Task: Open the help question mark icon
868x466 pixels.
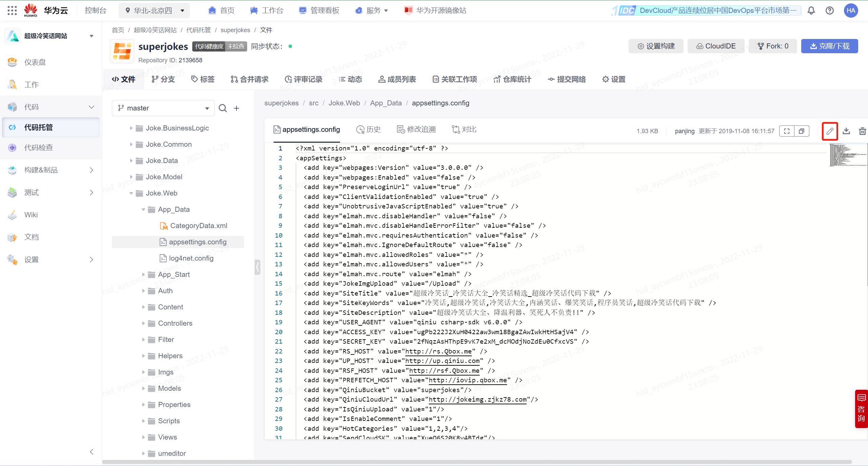Action: pyautogui.click(x=829, y=11)
